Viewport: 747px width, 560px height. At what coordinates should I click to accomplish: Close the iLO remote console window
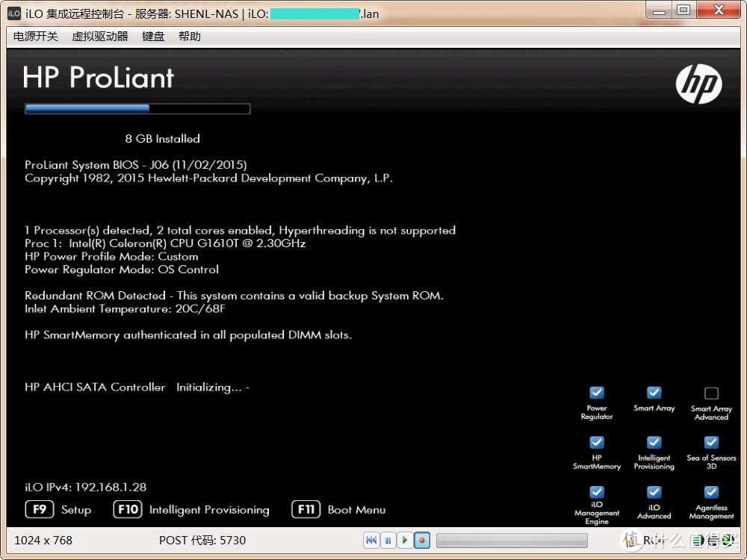(719, 10)
